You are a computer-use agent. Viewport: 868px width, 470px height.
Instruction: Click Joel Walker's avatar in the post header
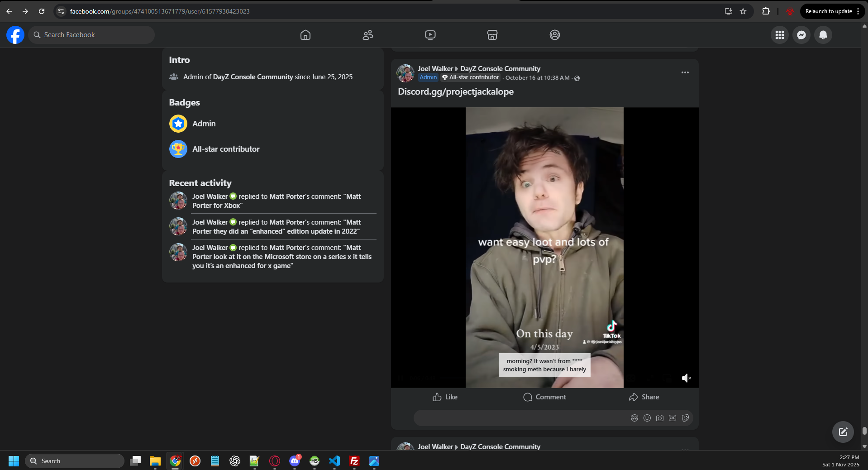click(405, 73)
